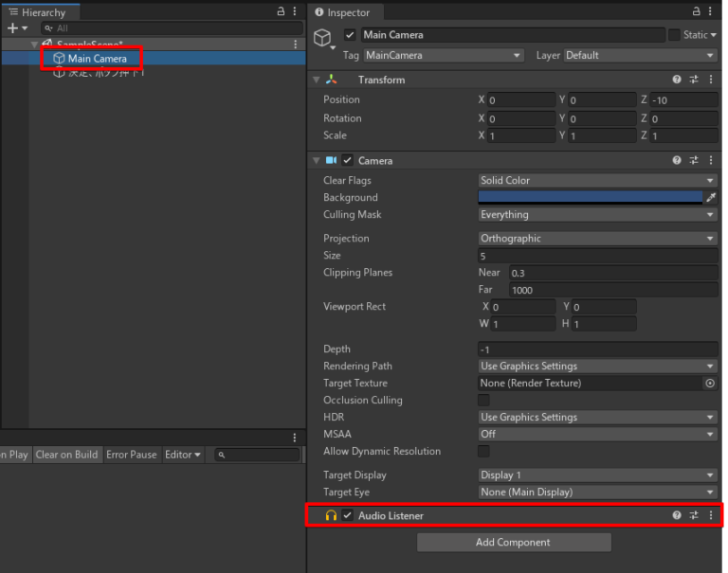The height and width of the screenshot is (573, 728).
Task: Open Camera component help reference
Action: point(677,160)
